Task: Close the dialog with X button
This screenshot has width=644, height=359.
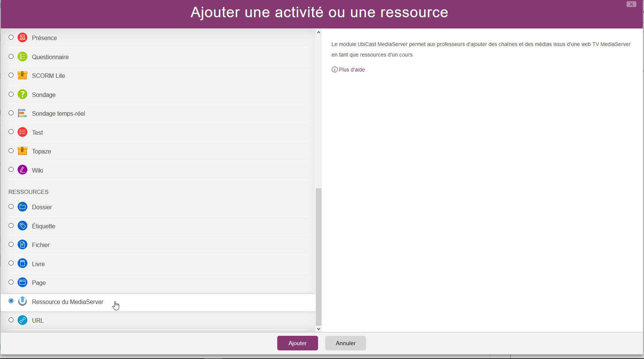Action: [631, 4]
